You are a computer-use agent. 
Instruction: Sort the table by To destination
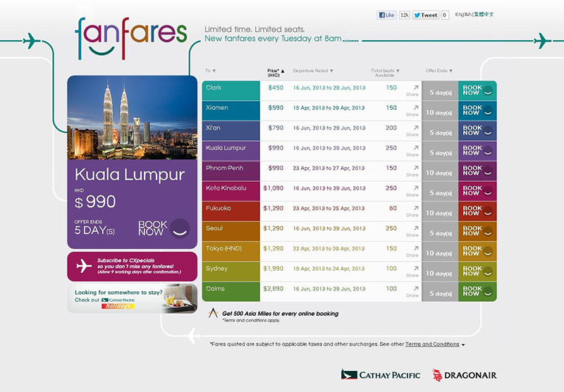point(210,71)
